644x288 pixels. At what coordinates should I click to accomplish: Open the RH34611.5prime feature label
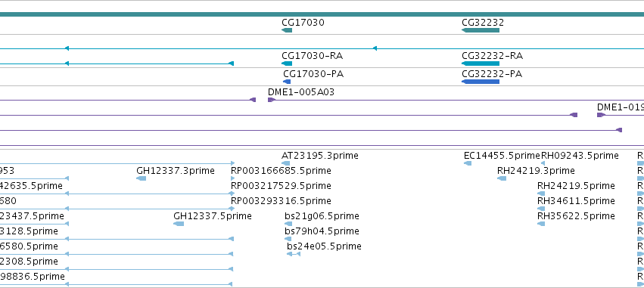tap(576, 201)
